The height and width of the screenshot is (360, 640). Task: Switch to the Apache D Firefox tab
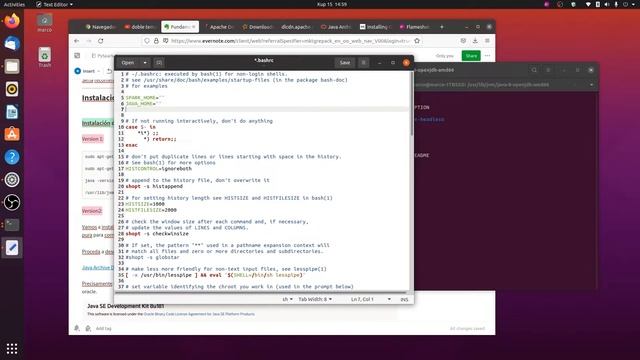(x=219, y=27)
